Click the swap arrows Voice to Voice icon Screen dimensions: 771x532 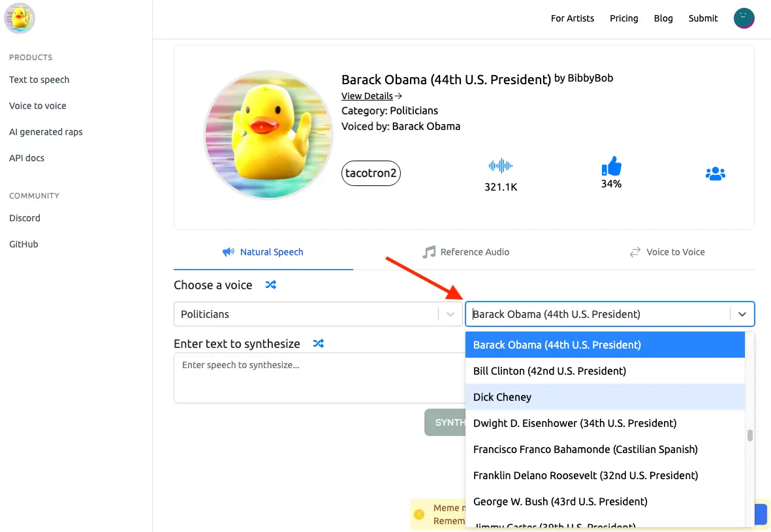[x=635, y=252]
